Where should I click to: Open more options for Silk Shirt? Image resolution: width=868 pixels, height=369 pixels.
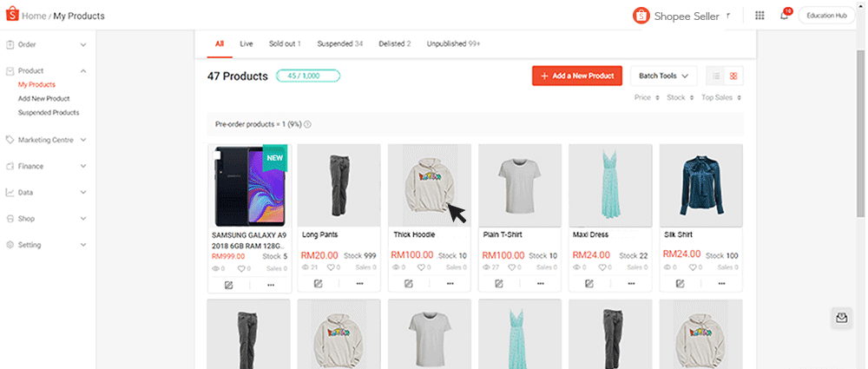[721, 283]
